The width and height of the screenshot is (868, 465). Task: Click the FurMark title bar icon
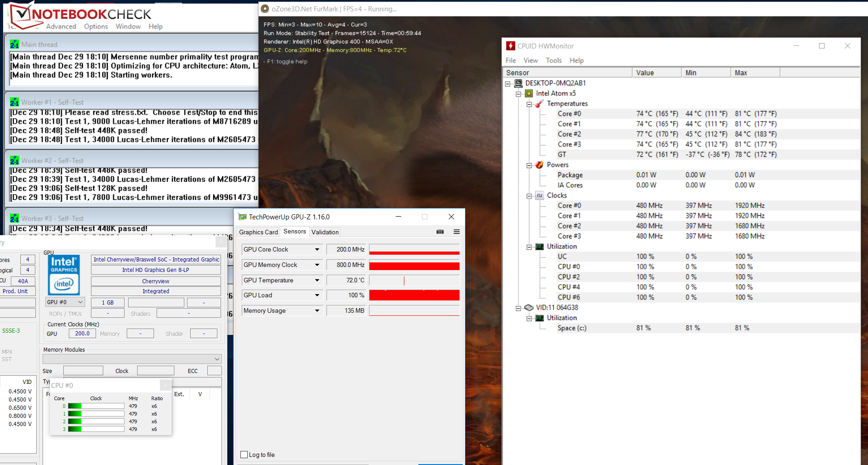[265, 9]
